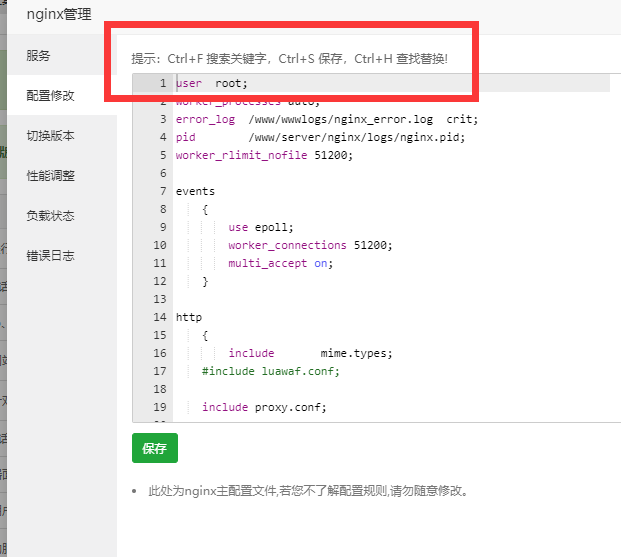Click the nginx主配置文件 warning note
Screen dimensions: 621x557
tap(309, 491)
